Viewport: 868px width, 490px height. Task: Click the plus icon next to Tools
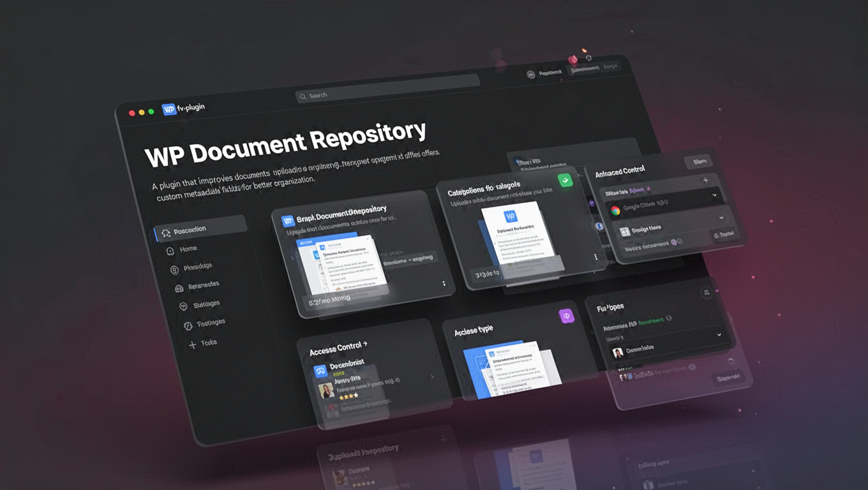tap(193, 345)
